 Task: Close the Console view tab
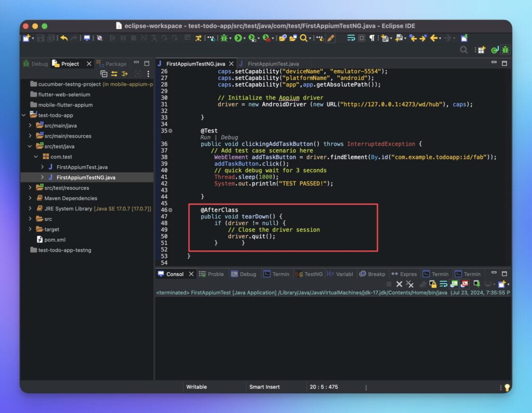[x=191, y=274]
